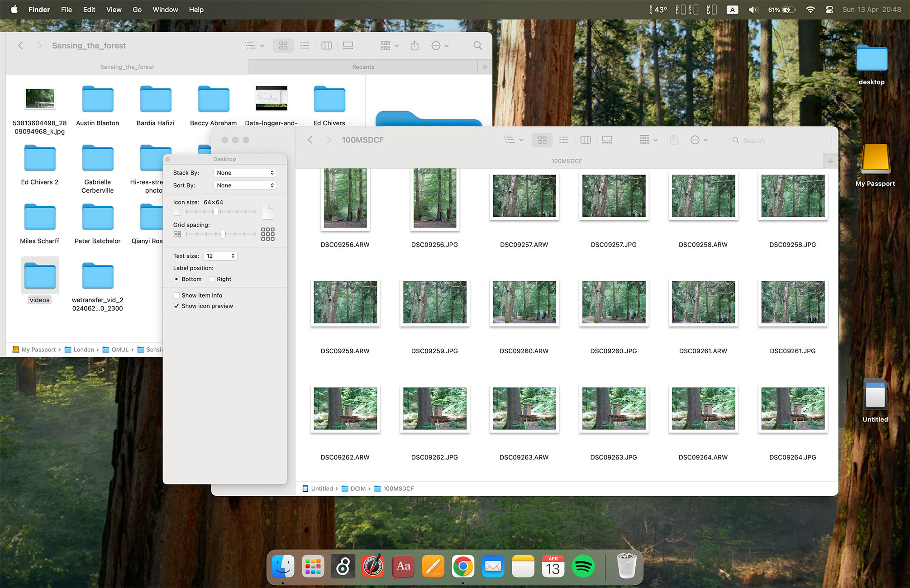Uncheck Show icon preview

click(x=176, y=306)
